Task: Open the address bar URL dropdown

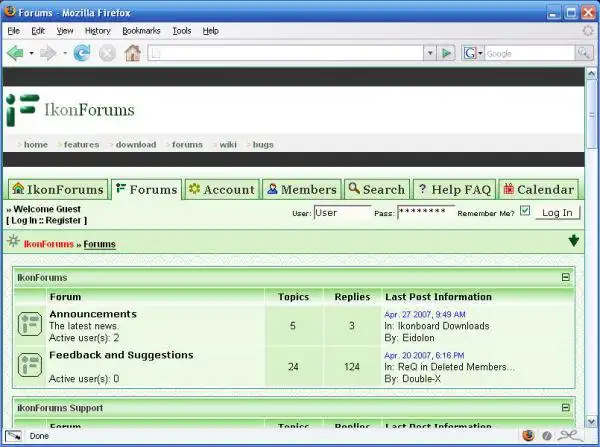Action: pos(430,53)
